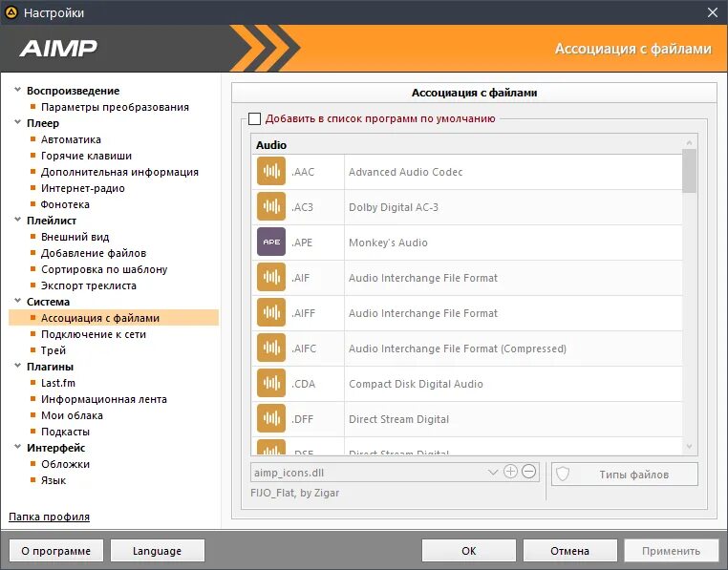Viewport: 728px width, 570px height.
Task: Select Фонотека in the sidebar
Action: coord(65,204)
